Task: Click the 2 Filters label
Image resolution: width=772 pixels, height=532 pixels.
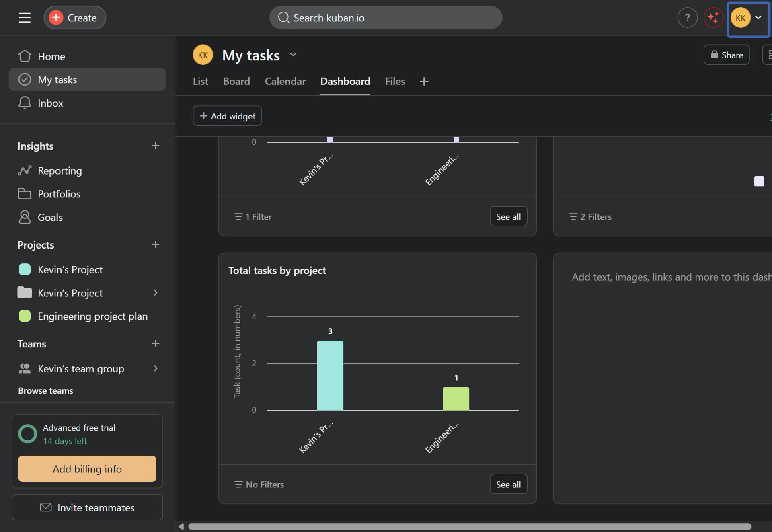Action: pyautogui.click(x=596, y=217)
